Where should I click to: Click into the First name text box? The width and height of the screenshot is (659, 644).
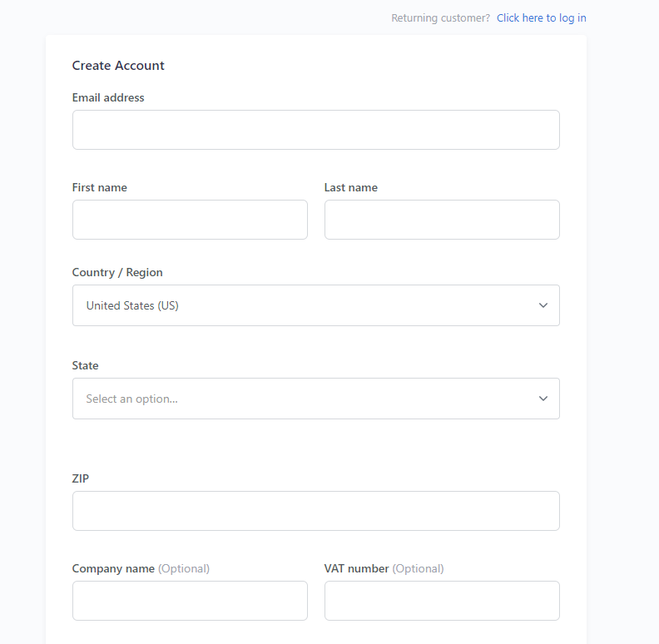[190, 220]
